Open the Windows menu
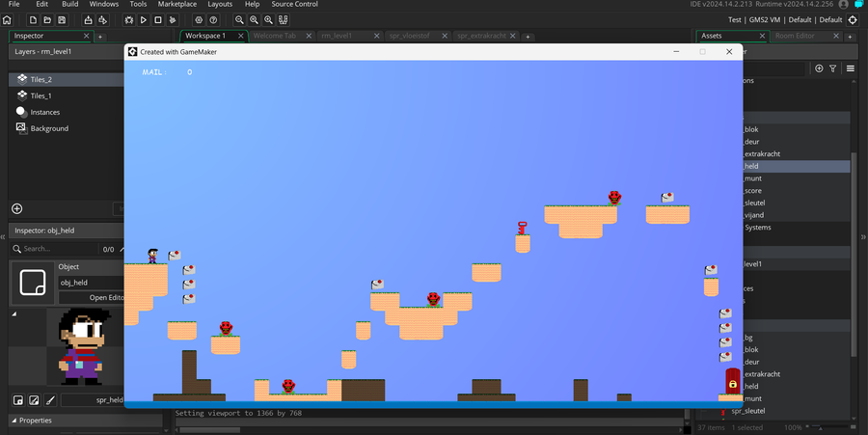 click(104, 4)
